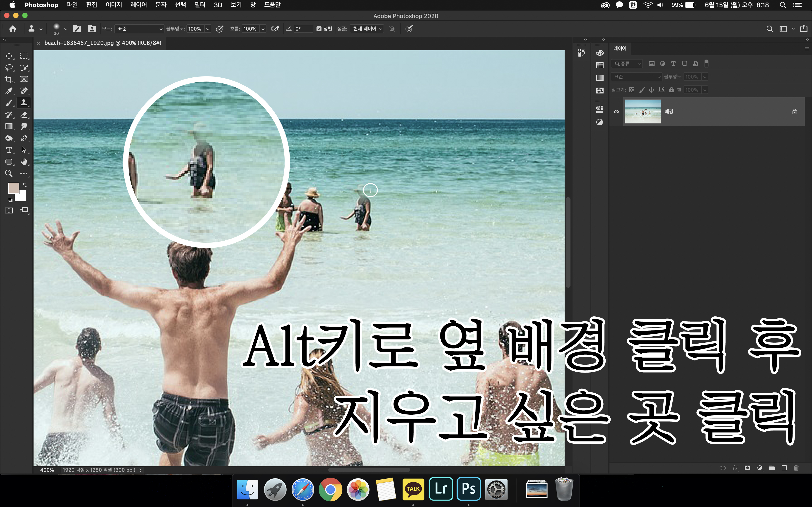
Task: Hide the 배경 layer eye icon
Action: (x=616, y=112)
